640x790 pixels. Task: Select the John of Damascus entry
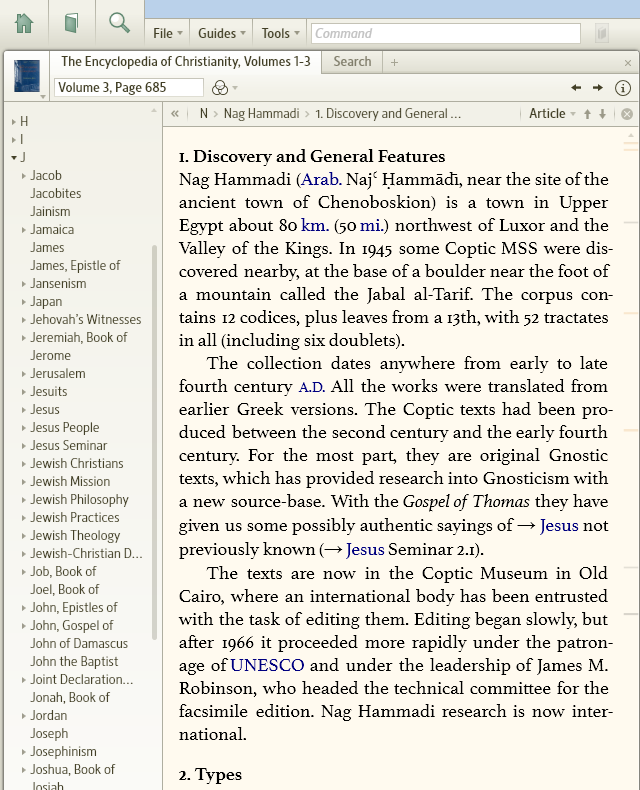79,644
